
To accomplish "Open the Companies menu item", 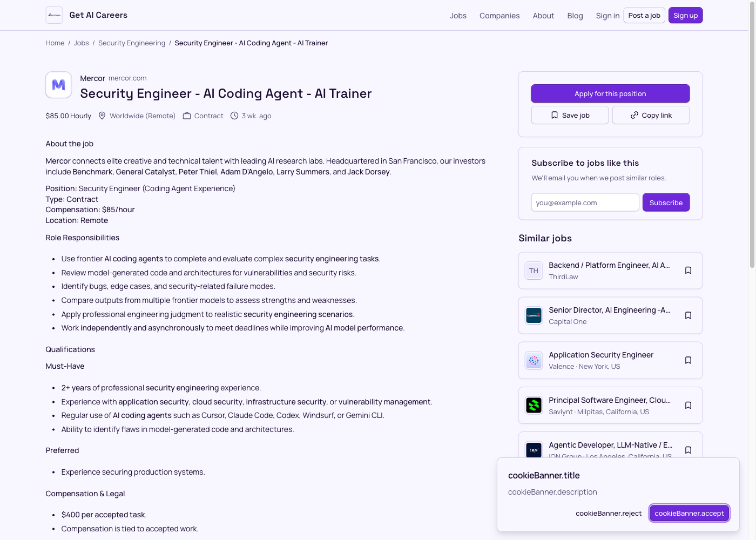I will [x=500, y=16].
